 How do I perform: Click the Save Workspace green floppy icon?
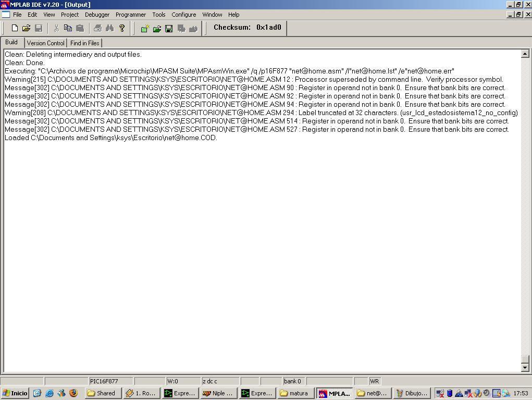[169, 29]
